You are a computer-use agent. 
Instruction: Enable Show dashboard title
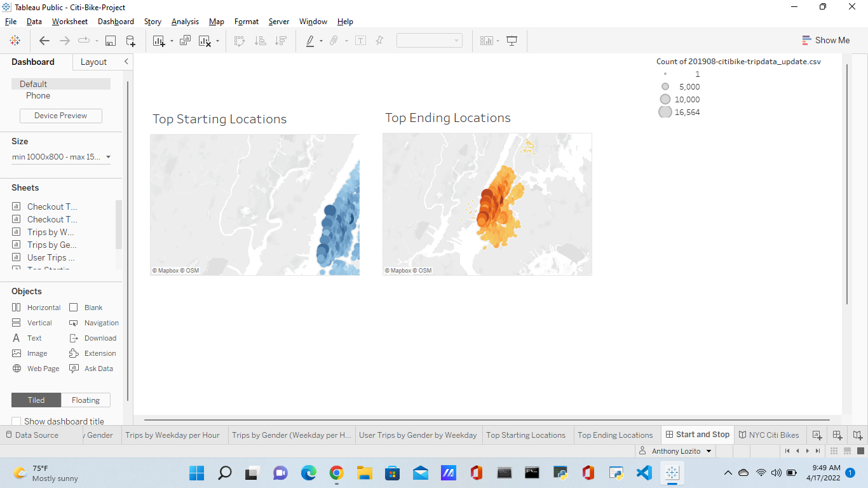point(16,421)
